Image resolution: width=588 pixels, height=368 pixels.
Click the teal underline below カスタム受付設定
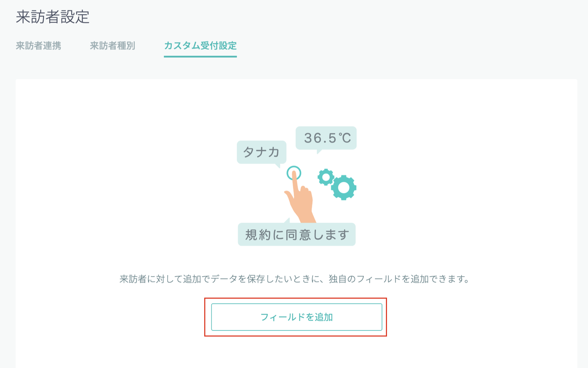pos(200,56)
